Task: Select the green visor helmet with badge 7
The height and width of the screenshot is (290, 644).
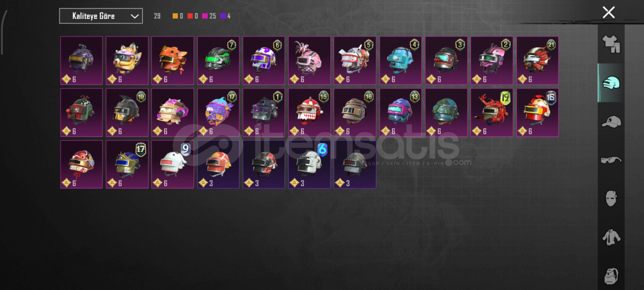Action: (218, 61)
